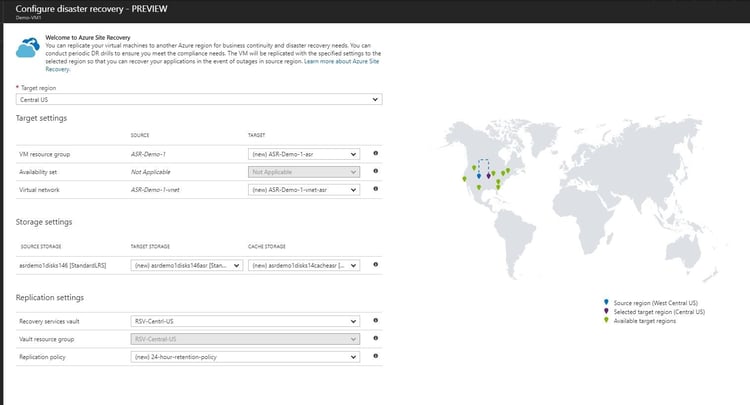
Task: Open Virtual network target dropdown
Action: coord(304,190)
